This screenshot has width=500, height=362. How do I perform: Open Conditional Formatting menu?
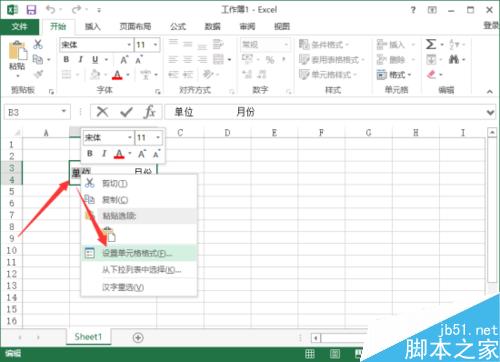point(324,44)
